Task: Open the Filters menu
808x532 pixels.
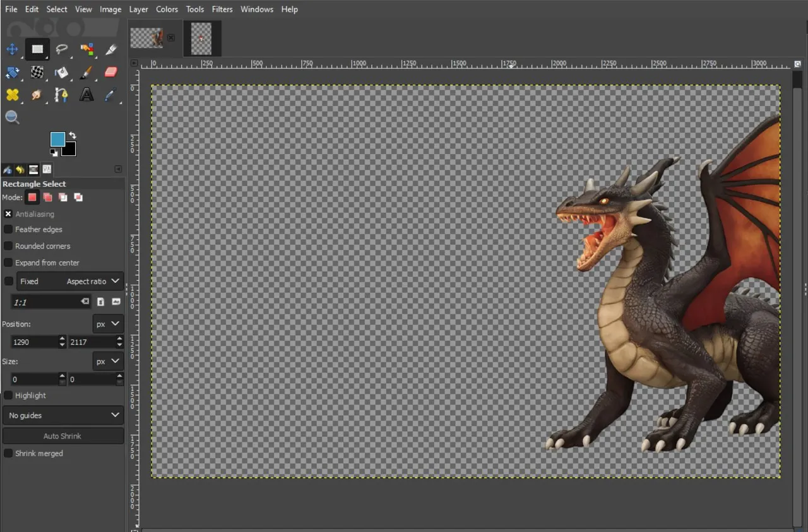Action: [x=222, y=9]
